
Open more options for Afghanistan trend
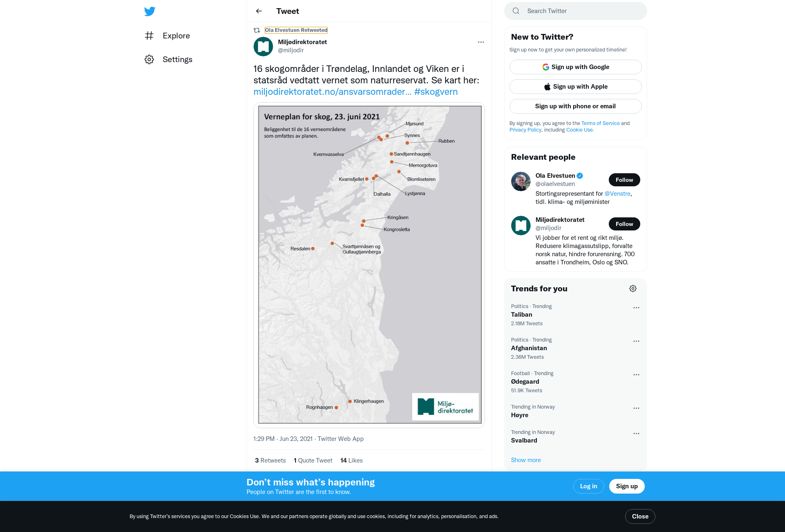tap(636, 341)
